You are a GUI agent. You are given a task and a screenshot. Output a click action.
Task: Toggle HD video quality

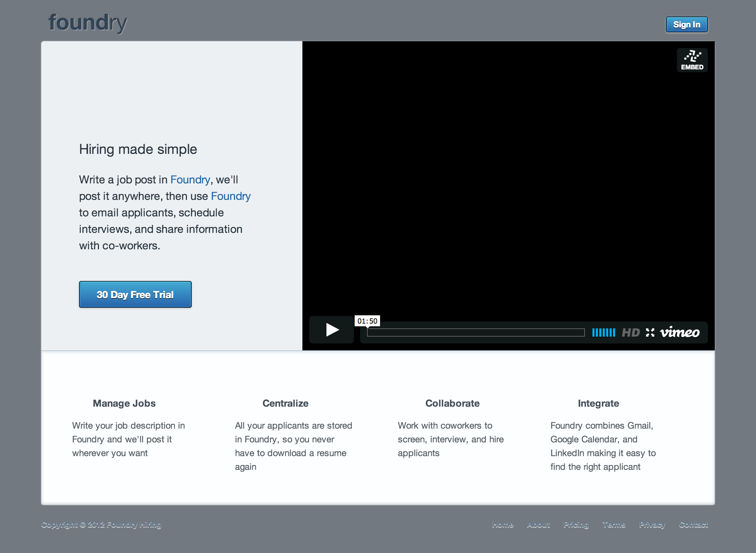pos(631,332)
